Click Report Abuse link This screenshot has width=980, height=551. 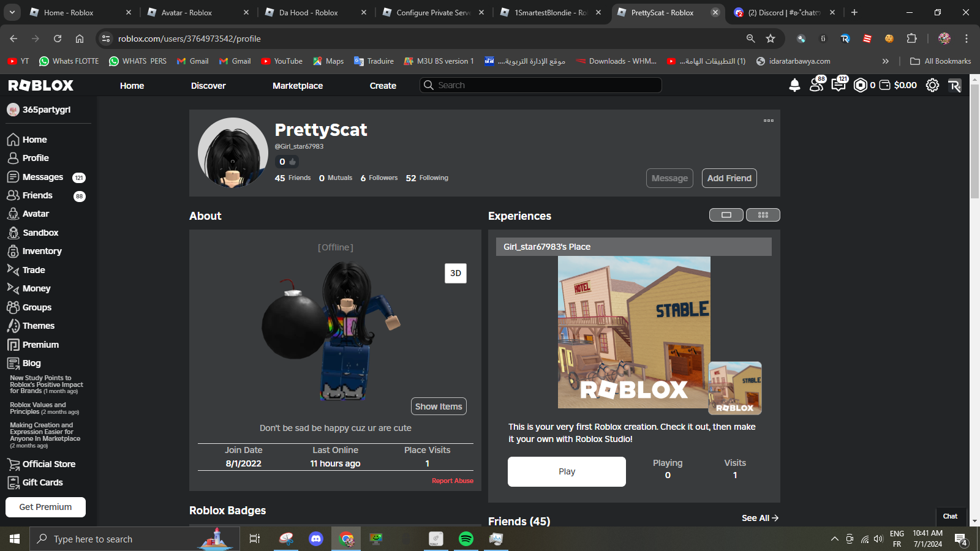tap(453, 481)
